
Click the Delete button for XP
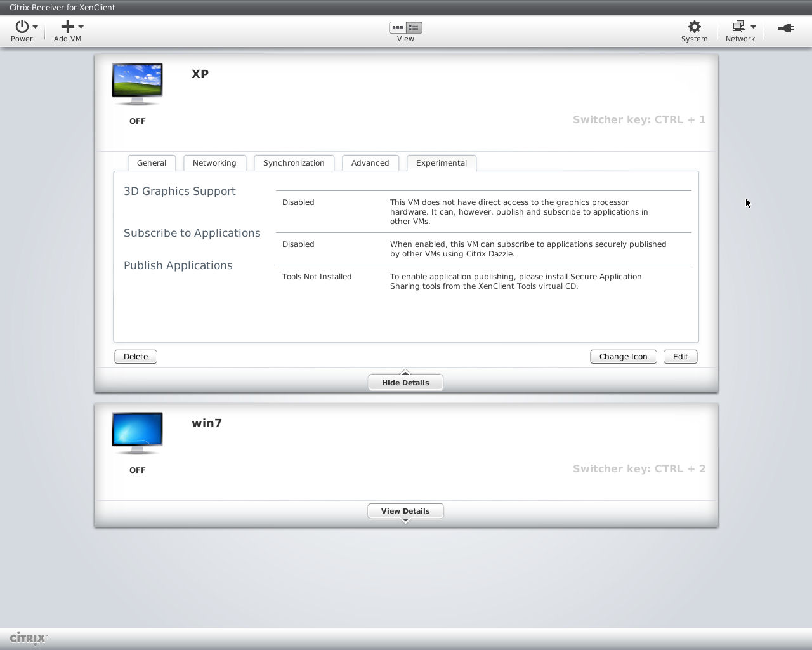(x=136, y=357)
